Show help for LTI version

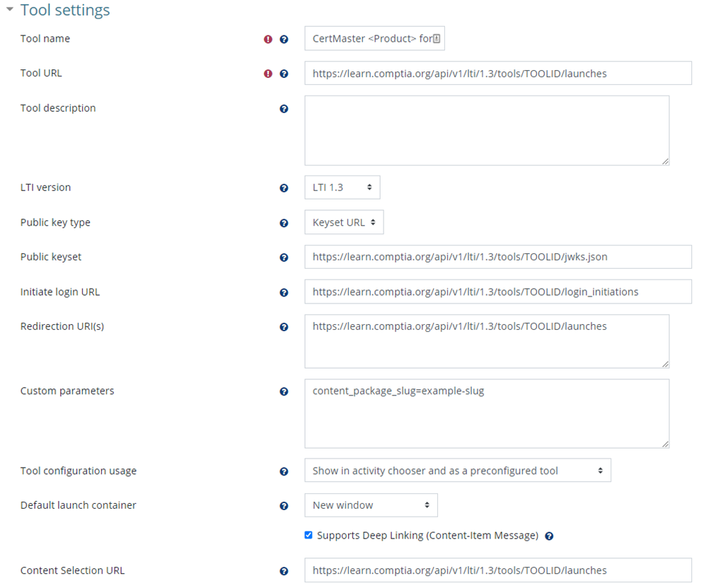(284, 188)
